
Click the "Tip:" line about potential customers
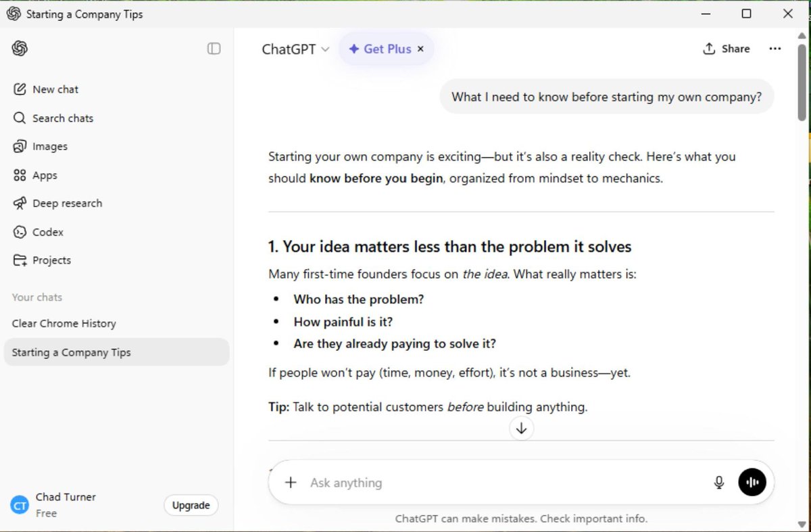click(428, 407)
